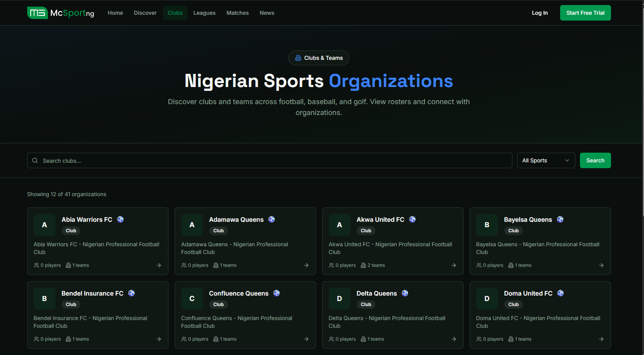Click the arrow icon on Adamawa Queens card
The height and width of the screenshot is (355, 644).
click(x=306, y=265)
